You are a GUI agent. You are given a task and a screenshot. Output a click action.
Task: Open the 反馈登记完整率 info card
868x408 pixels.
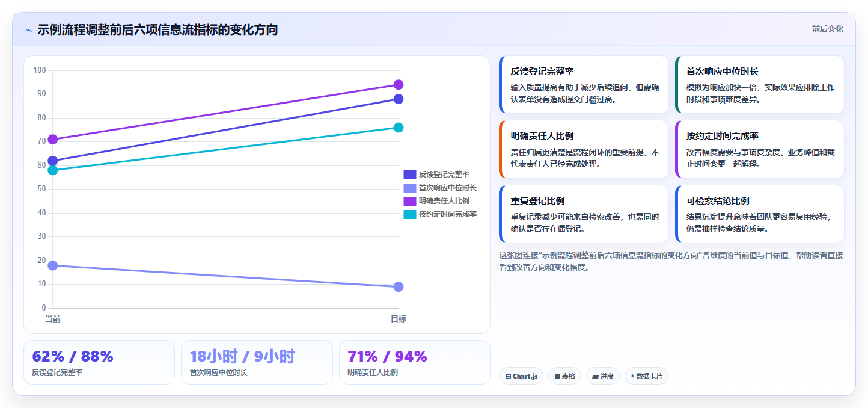point(584,85)
